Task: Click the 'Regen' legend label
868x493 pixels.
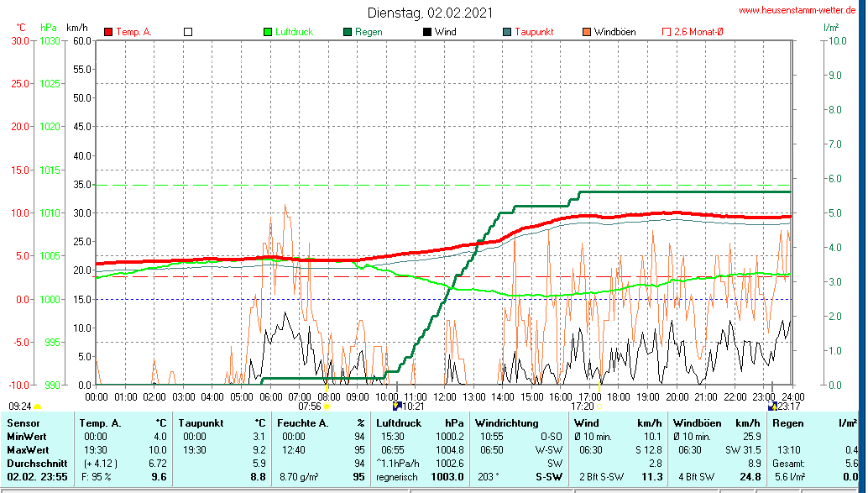Action: point(369,32)
